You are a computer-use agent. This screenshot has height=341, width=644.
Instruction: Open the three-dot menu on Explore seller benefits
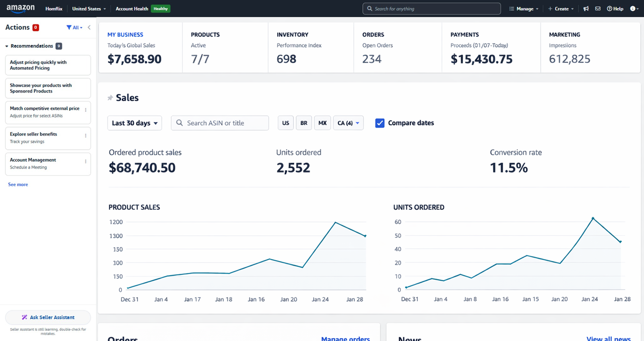[85, 136]
